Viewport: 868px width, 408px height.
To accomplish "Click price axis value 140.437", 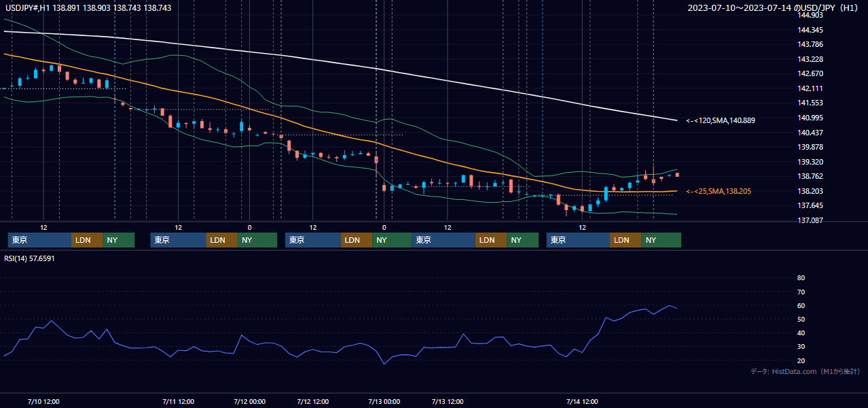I will pos(810,133).
